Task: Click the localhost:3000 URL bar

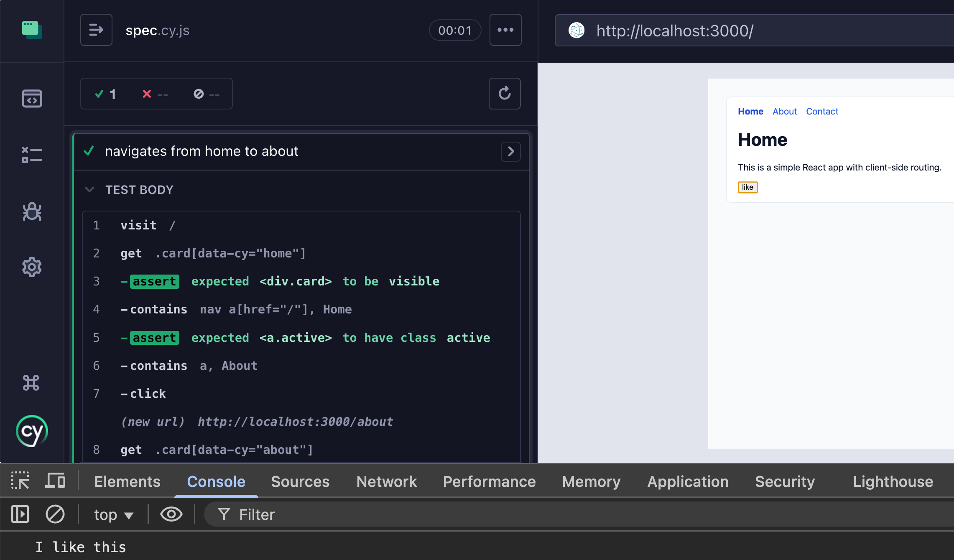Action: [x=754, y=31]
